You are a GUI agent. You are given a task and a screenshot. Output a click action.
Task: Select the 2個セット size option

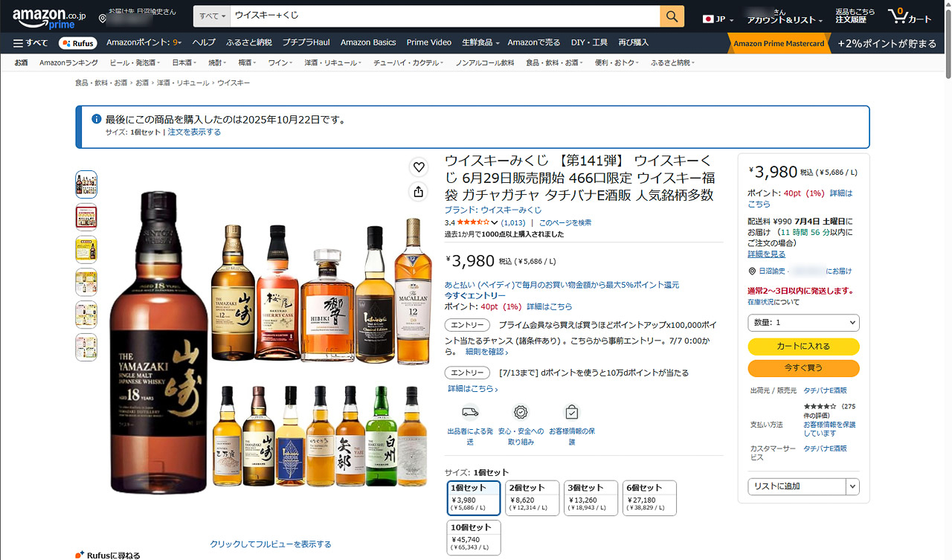pos(533,498)
